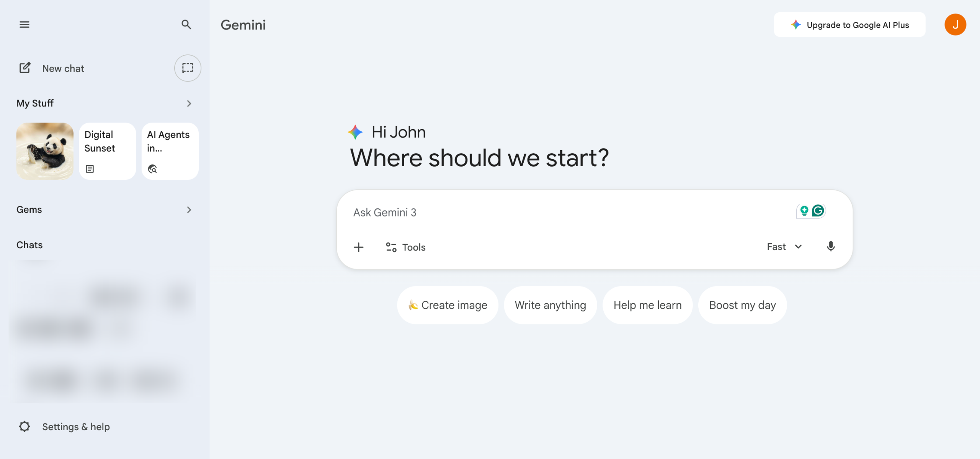Screen dimensions: 980x459
Task: Click the green lightbulb extension icon
Action: [x=804, y=210]
